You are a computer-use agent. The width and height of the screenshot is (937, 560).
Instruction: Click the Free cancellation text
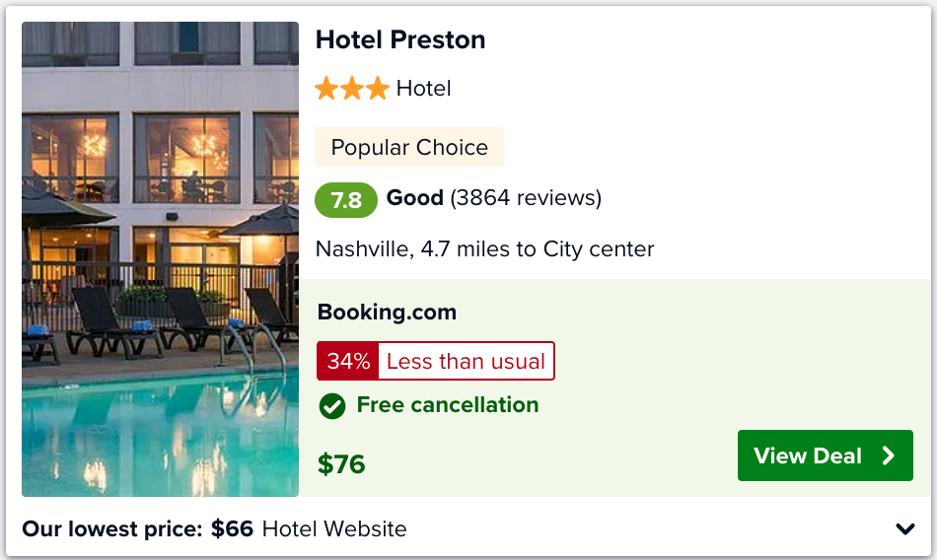(448, 405)
